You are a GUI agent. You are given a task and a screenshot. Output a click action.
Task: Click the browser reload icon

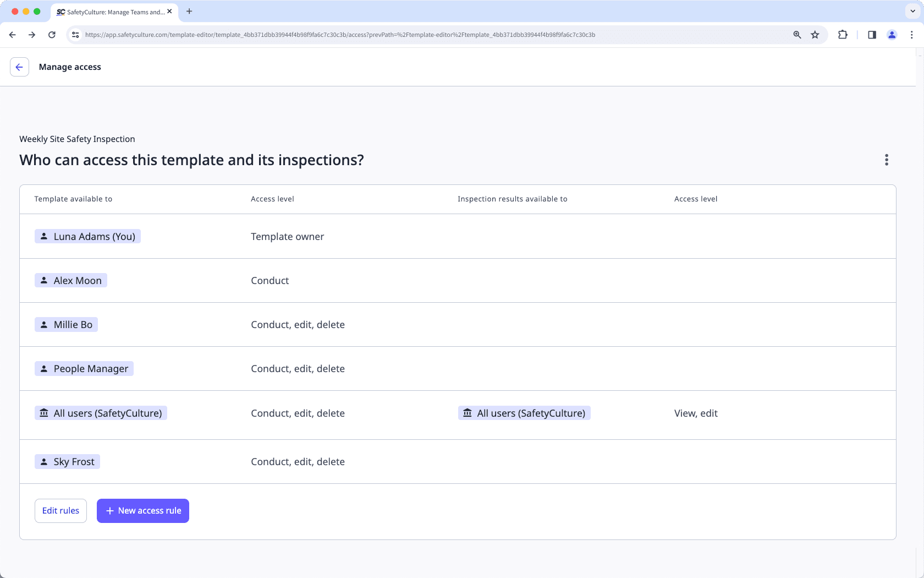tap(52, 35)
